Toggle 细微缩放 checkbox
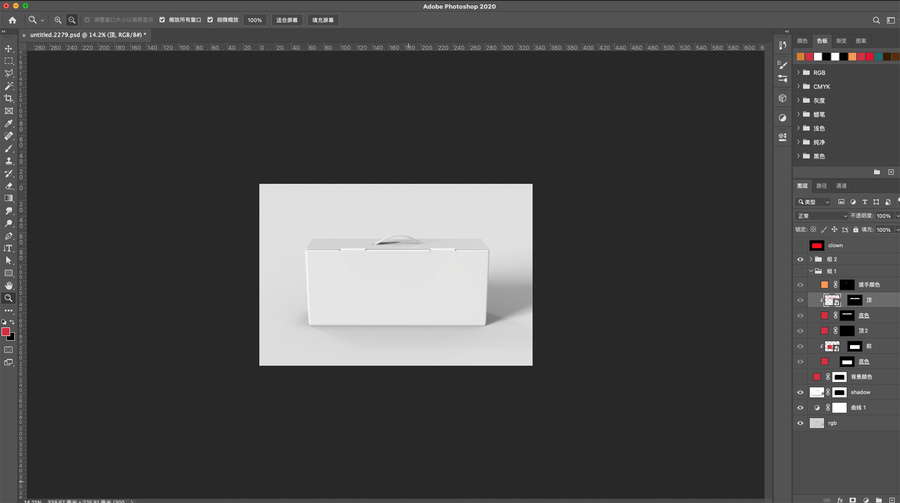The width and height of the screenshot is (900, 503). 210,20
